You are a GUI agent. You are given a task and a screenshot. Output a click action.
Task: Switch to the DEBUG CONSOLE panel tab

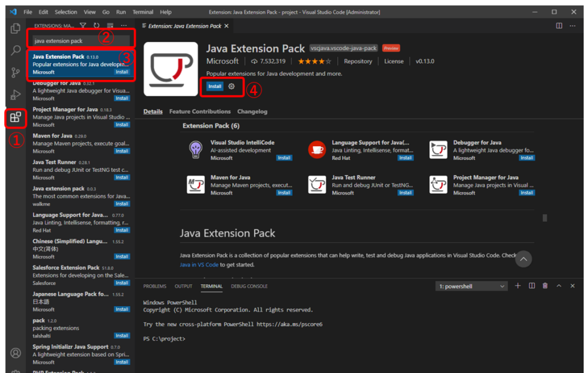pos(249,286)
